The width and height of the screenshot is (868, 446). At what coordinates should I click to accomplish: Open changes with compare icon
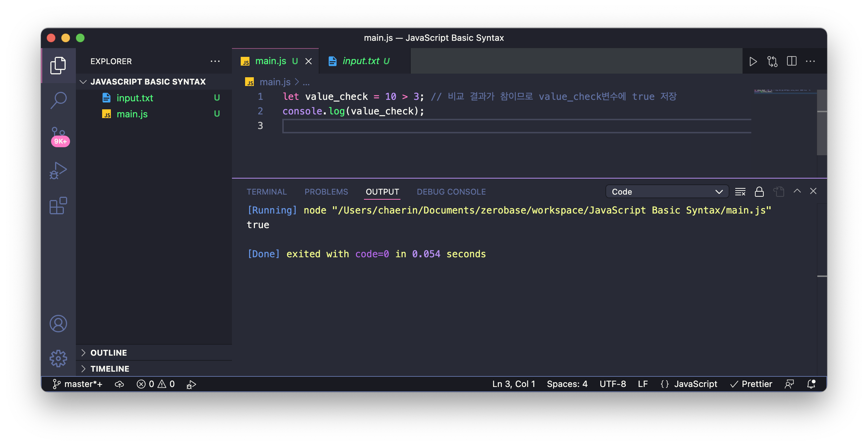[x=772, y=61]
